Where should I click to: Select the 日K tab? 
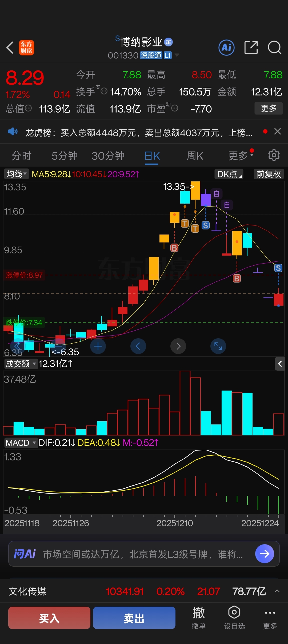pos(152,156)
